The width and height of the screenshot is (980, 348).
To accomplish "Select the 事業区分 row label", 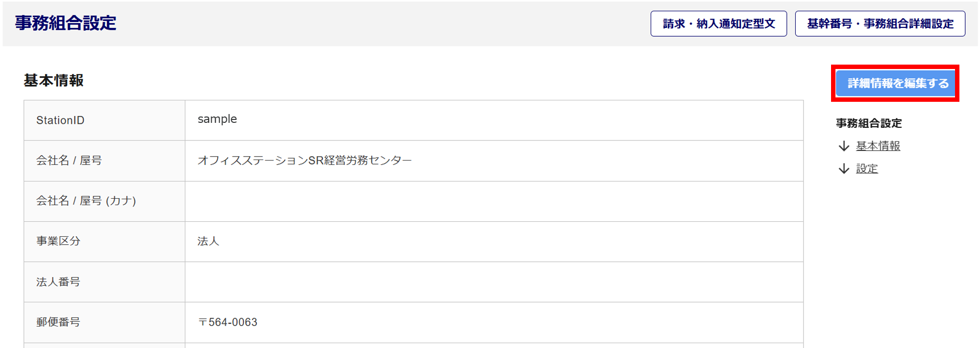I will coord(58,241).
